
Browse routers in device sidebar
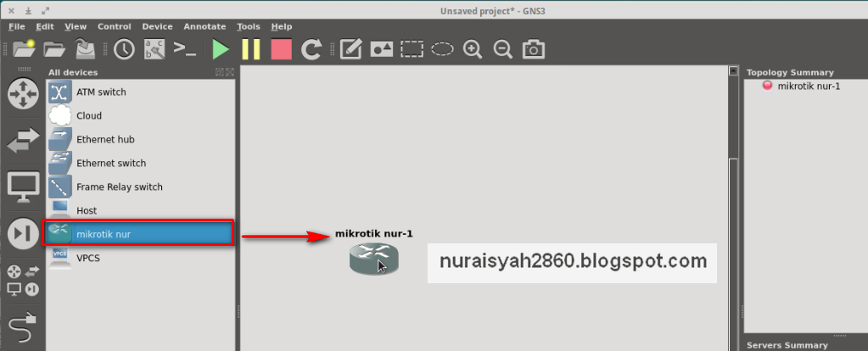point(23,94)
